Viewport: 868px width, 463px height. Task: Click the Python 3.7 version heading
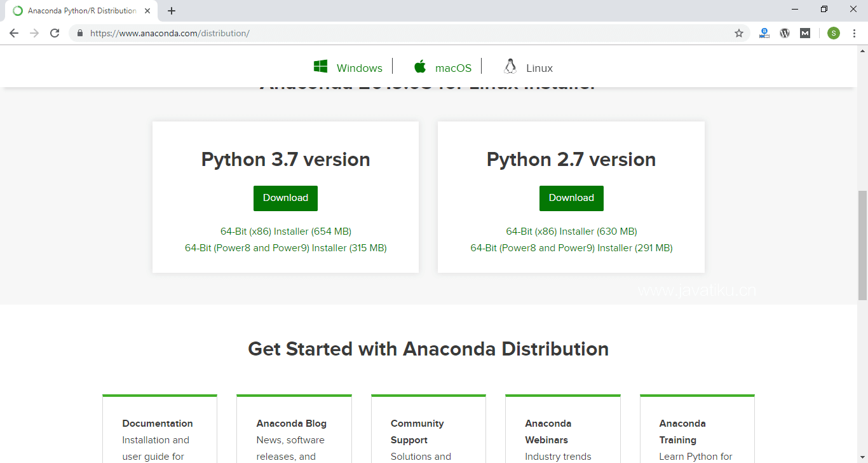(285, 159)
